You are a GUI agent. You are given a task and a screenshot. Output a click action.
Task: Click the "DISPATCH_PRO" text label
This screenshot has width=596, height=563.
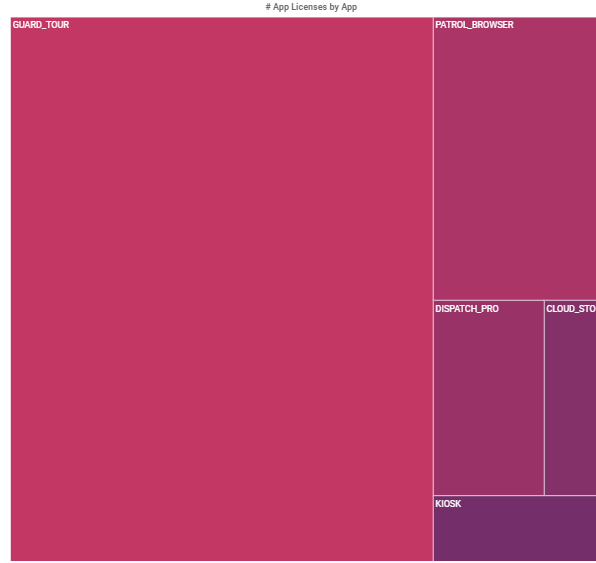pos(467,309)
